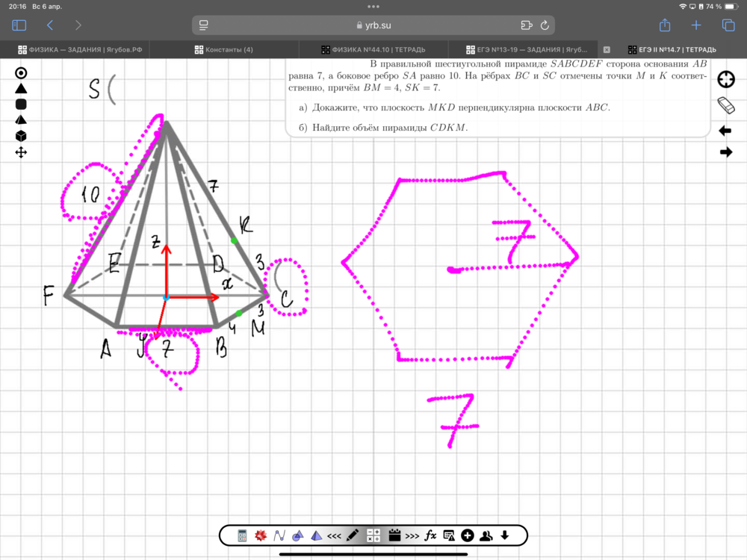This screenshot has width=747, height=560.
Task: Click the red Wolfram star icon
Action: coord(261,535)
